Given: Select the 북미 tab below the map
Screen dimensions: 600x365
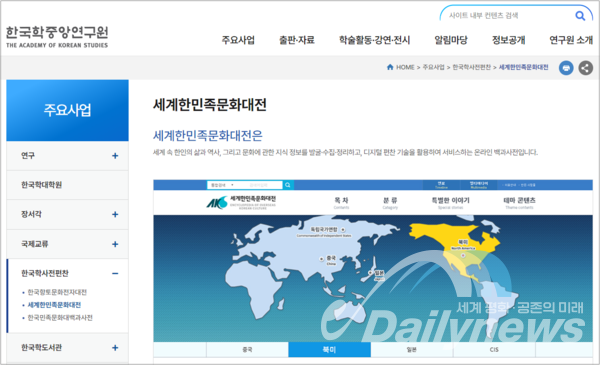Looking at the screenshot, I should tap(329, 349).
